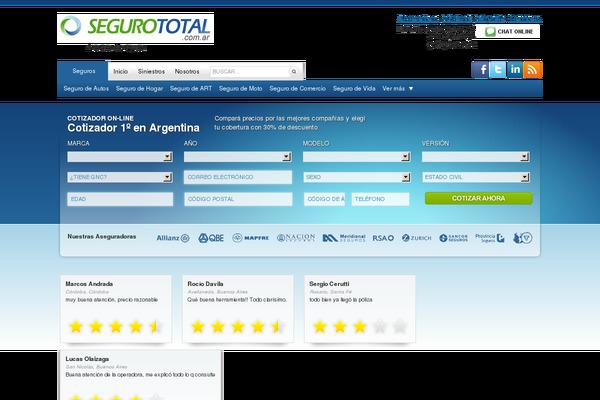Open the Nosotros menu item
600x400 pixels.
(x=187, y=72)
